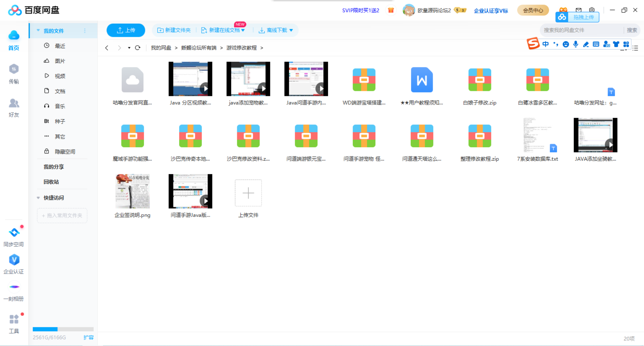This screenshot has width=644, height=346.
Task: Click the storage usage progress bar
Action: pyautogui.click(x=63, y=329)
